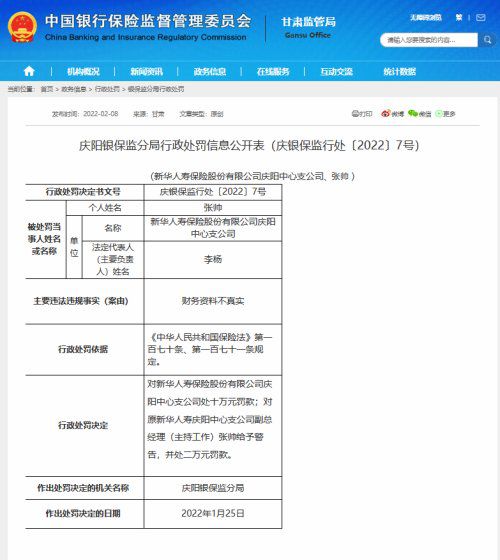Click the cell 新华人寿保险股份有限公司庆阳中心支公司
The image size is (500, 560).
[213, 228]
